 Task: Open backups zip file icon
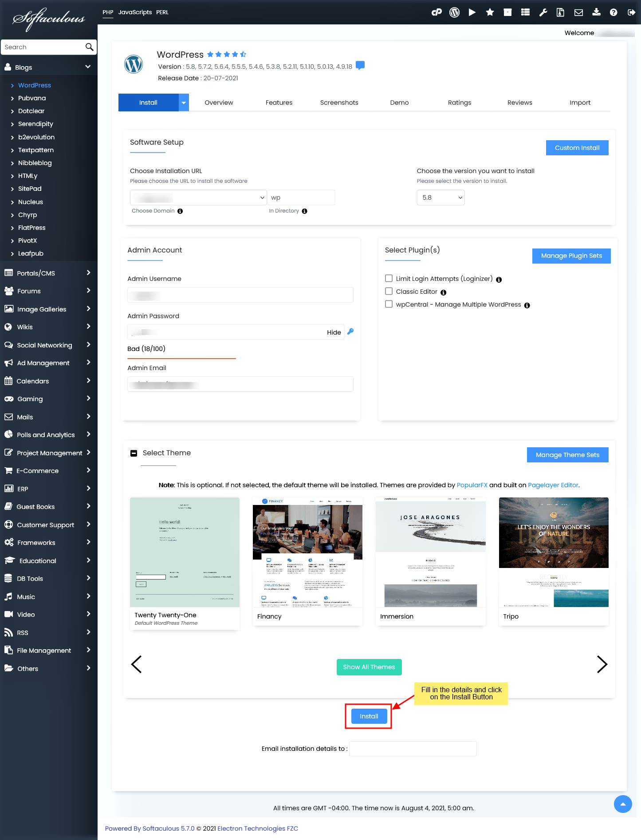[x=560, y=12]
